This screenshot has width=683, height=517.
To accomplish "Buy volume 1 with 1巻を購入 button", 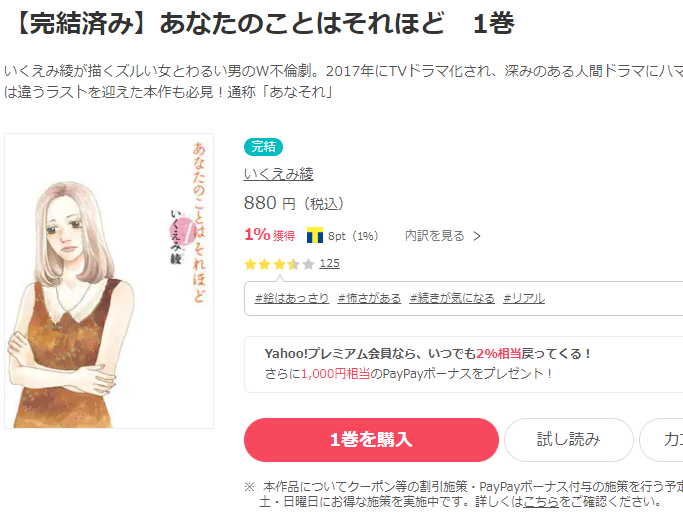I will coord(371,440).
